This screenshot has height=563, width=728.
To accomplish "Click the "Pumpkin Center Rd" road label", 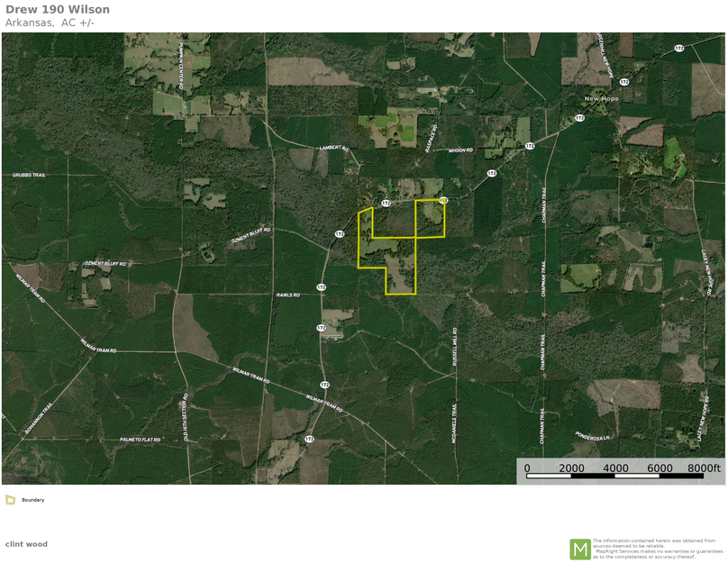I will tap(182, 66).
